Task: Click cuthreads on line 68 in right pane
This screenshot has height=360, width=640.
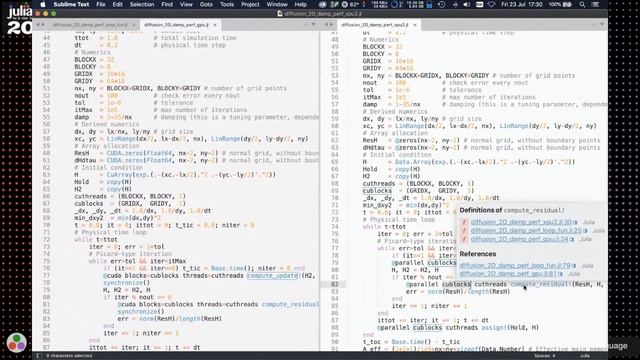Action: tap(379, 184)
